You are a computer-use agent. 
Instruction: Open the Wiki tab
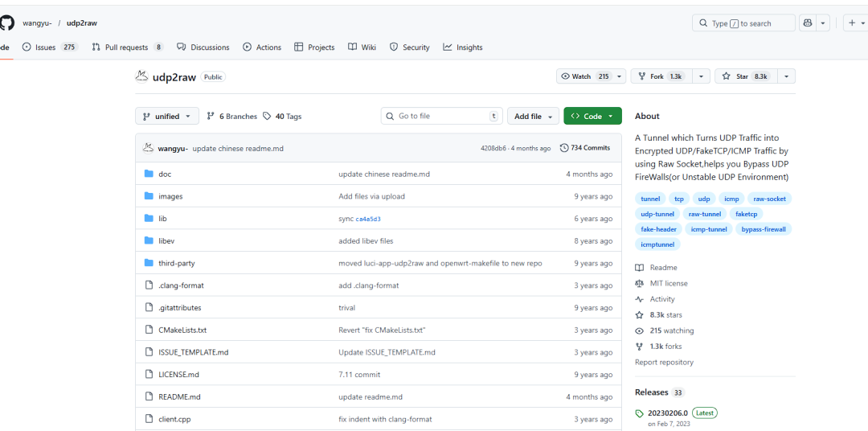[x=362, y=47]
